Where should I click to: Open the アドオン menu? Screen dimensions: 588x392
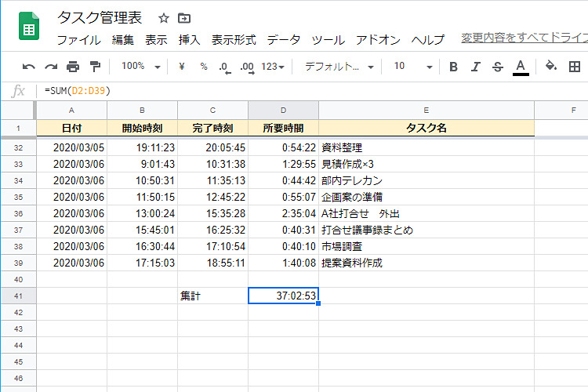tap(378, 40)
